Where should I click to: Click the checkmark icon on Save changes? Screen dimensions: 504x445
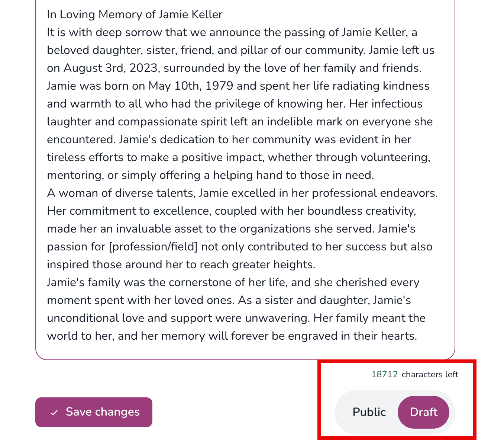tap(54, 412)
